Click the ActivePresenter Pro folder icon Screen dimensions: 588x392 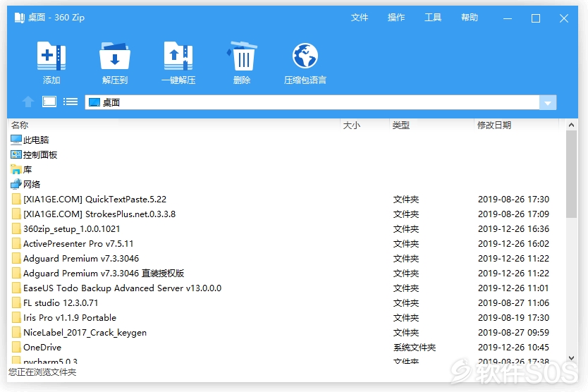click(x=16, y=243)
